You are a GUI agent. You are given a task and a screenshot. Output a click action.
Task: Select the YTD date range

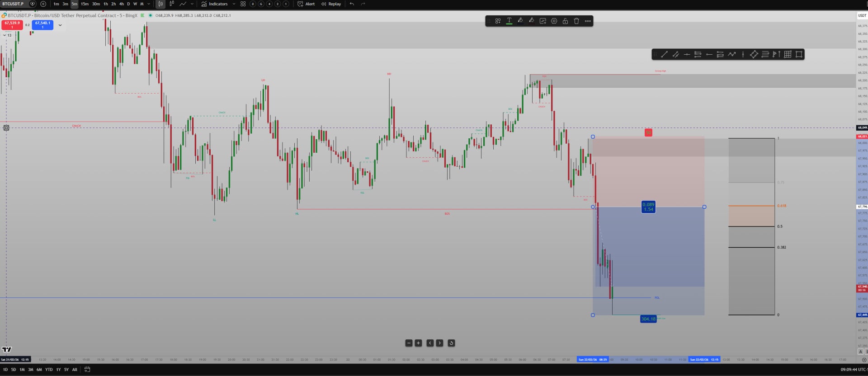pos(49,369)
